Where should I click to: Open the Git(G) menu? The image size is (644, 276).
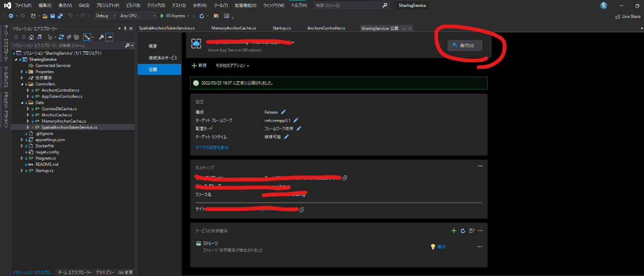84,6
